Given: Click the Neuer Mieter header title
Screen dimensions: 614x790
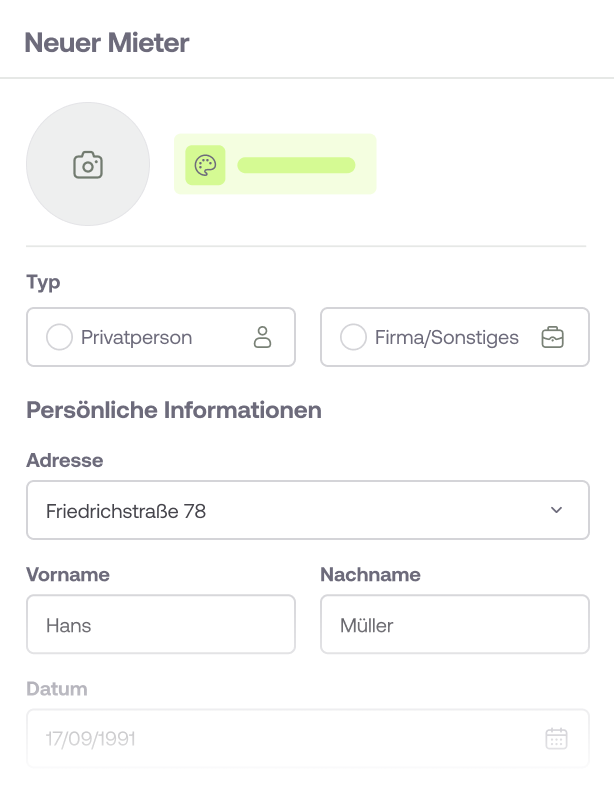Looking at the screenshot, I should click(x=106, y=42).
